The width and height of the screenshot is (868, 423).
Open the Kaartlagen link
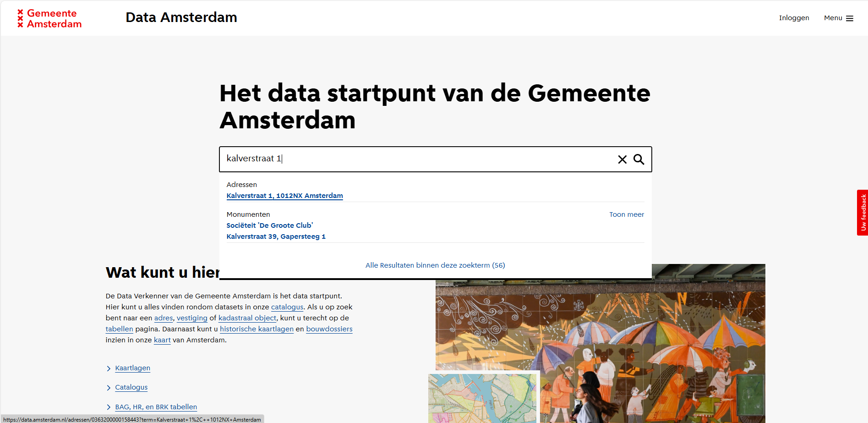click(x=132, y=368)
